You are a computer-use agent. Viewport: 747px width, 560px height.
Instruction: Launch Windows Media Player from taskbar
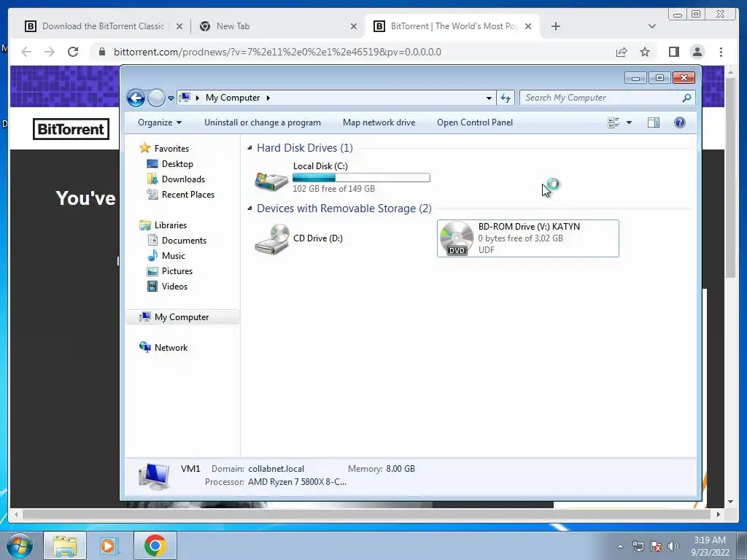point(109,545)
